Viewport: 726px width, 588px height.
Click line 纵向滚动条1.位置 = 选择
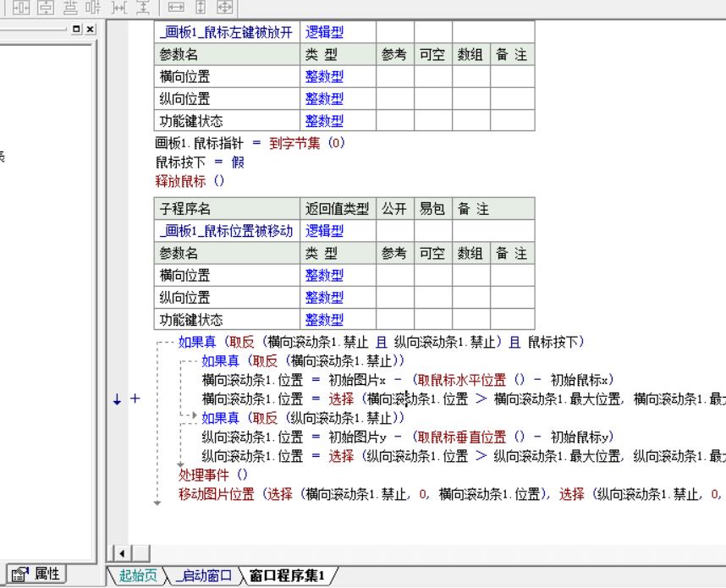point(464,456)
